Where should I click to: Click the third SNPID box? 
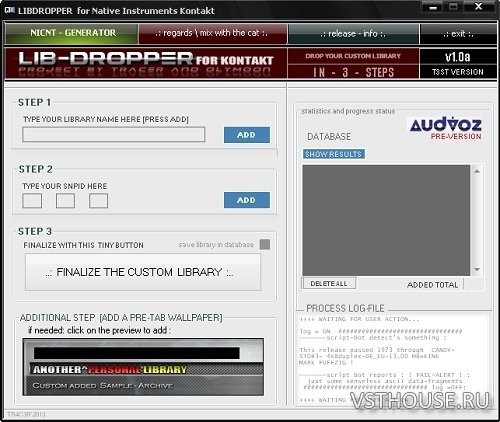(98, 201)
